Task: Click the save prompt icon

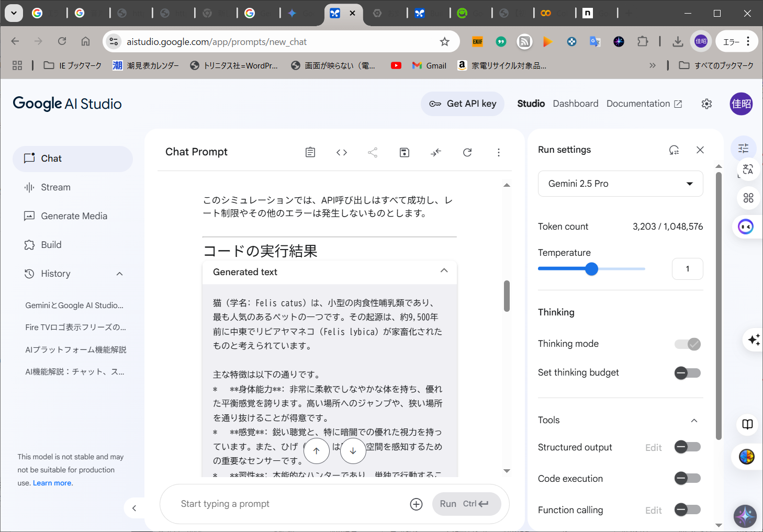Action: click(404, 152)
